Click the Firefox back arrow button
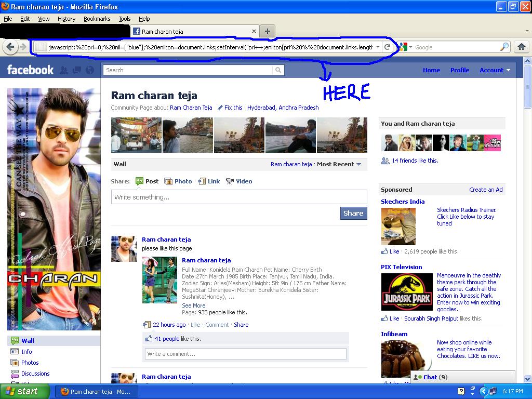The height and width of the screenshot is (399, 532). (x=10, y=47)
